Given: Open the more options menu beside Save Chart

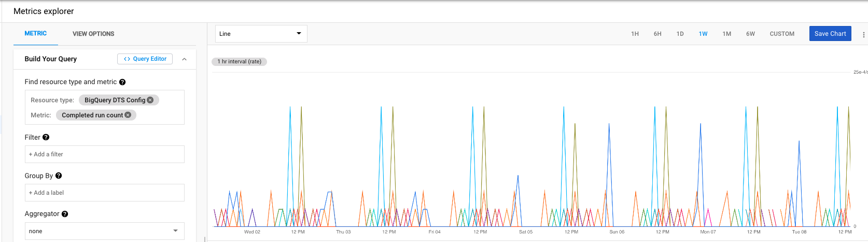Looking at the screenshot, I should pos(863,34).
